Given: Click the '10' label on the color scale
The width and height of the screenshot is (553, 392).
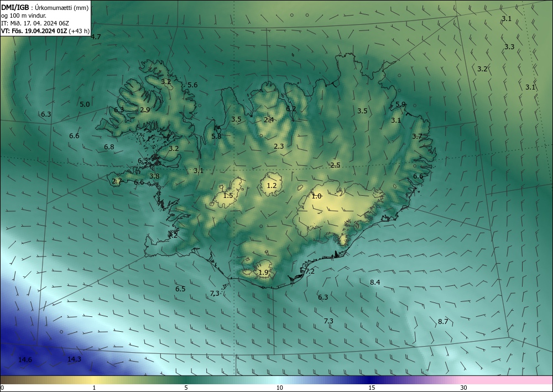Looking at the screenshot, I should click(x=279, y=388).
